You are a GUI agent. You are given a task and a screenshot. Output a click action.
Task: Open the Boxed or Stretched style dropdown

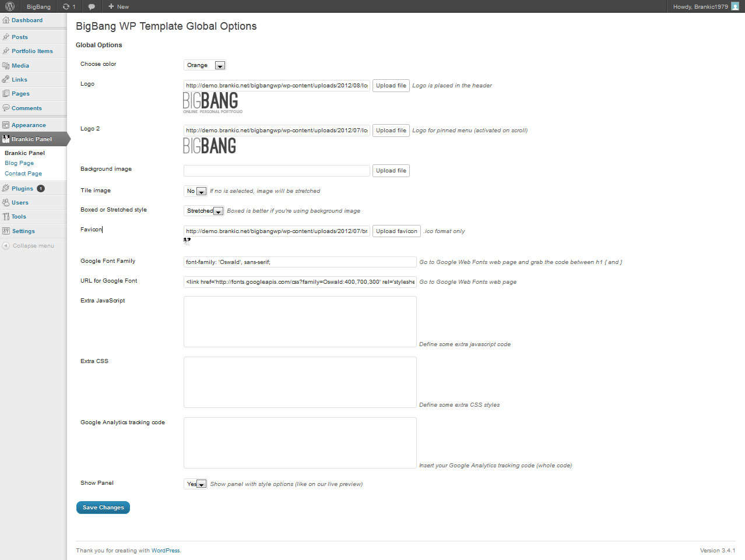[x=204, y=211]
